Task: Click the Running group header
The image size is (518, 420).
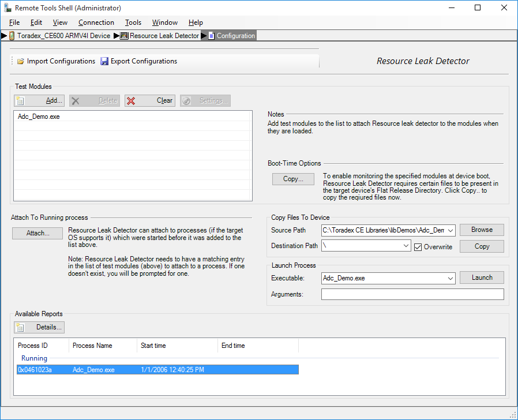Action: tap(35, 358)
